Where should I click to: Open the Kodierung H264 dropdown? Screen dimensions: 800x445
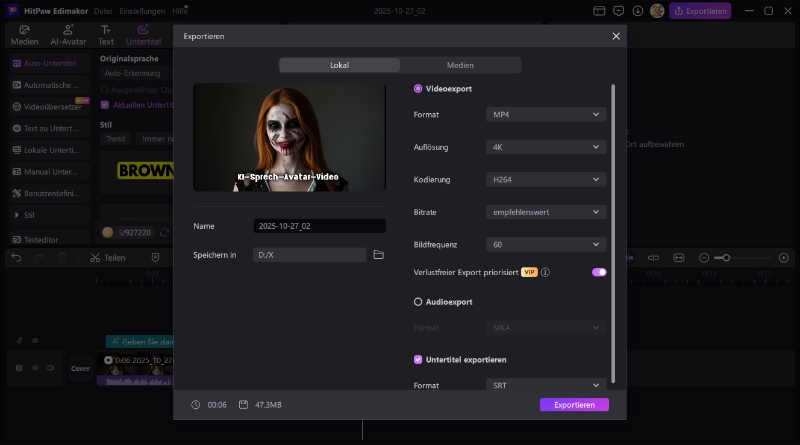pos(546,180)
